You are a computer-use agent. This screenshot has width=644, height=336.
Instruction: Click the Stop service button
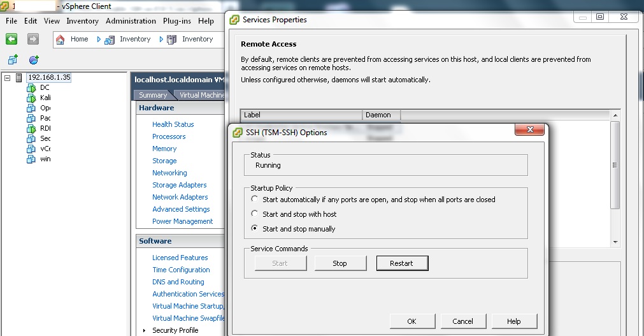[x=340, y=263]
